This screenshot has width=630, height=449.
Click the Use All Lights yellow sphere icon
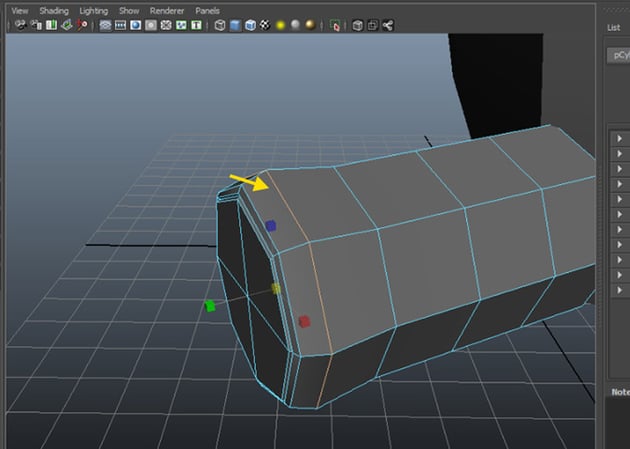click(280, 25)
